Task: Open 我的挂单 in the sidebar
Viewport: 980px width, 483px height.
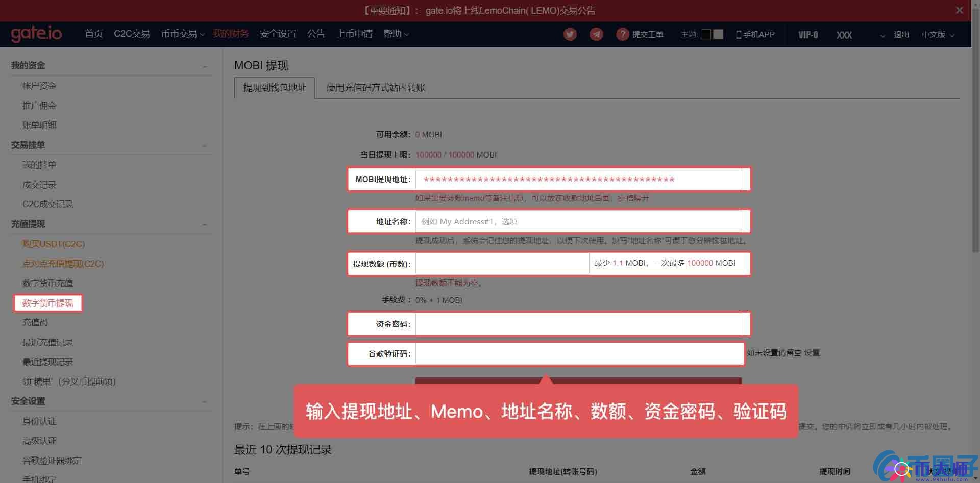Action: click(x=39, y=165)
